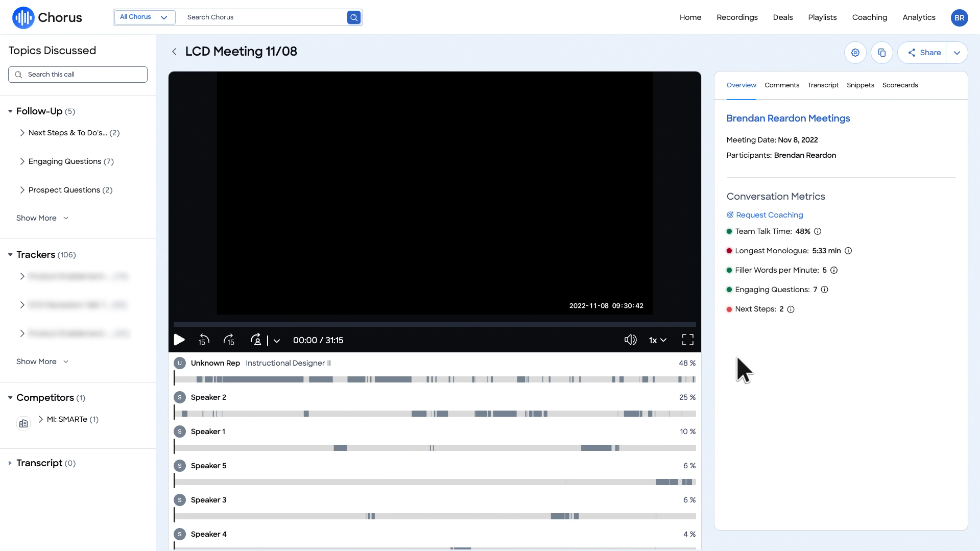Screen dimensions: 980x551
Task: Expand the Transcript section in sidebar
Action: [10, 463]
